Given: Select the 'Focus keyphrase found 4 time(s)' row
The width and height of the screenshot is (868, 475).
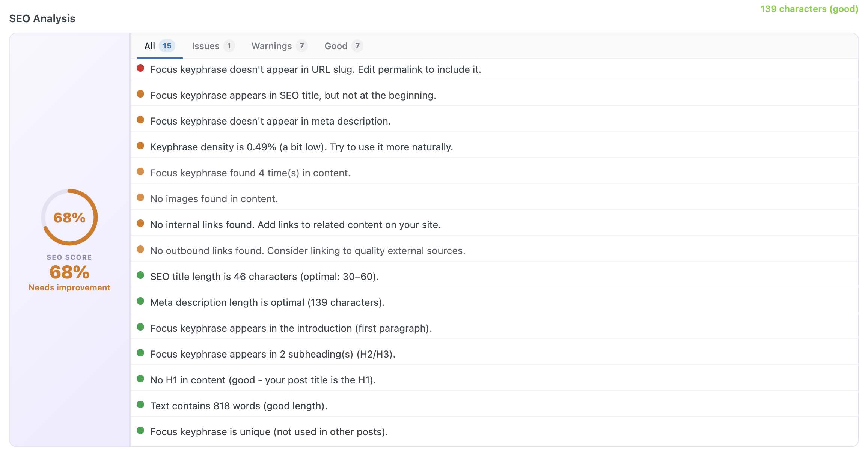Looking at the screenshot, I should 250,172.
